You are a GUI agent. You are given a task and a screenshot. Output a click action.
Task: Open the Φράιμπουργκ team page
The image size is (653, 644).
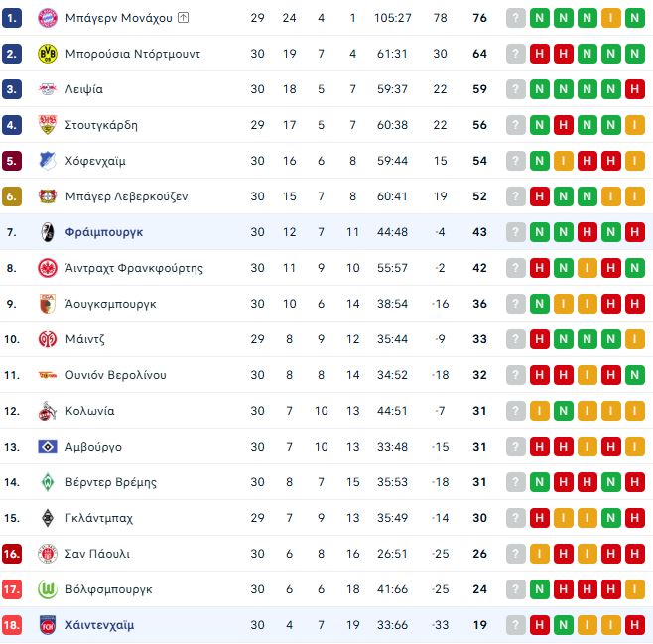pos(103,232)
